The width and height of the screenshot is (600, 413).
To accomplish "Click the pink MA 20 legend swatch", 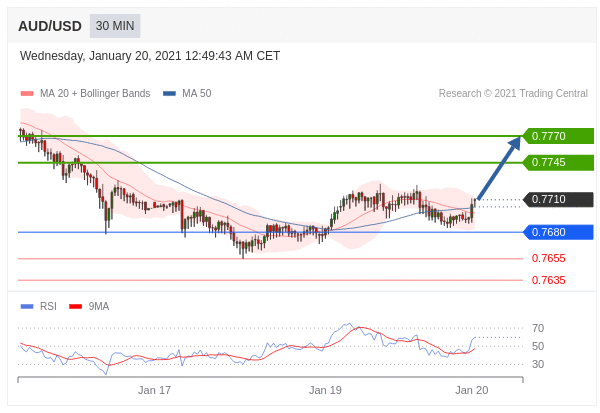I will (x=27, y=93).
